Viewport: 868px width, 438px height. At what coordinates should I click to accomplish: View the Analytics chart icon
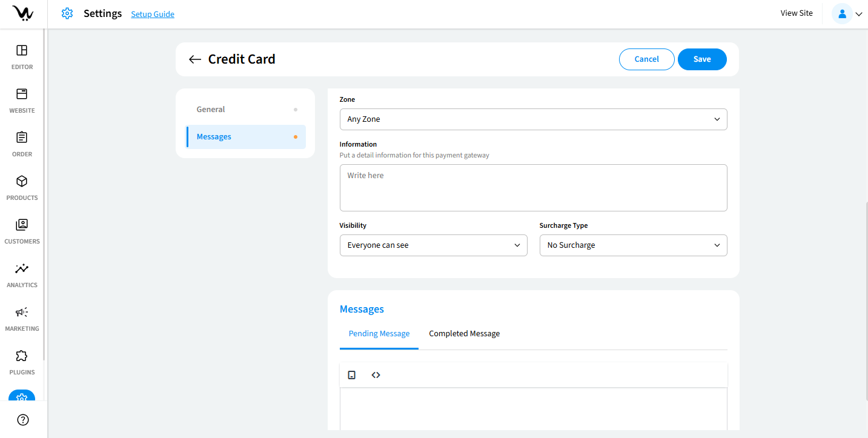22,269
